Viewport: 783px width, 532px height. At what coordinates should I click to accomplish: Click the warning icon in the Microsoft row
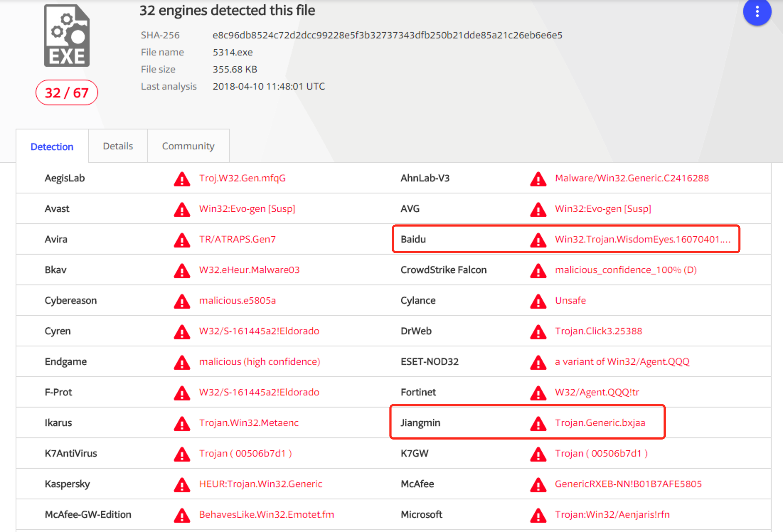(x=538, y=515)
